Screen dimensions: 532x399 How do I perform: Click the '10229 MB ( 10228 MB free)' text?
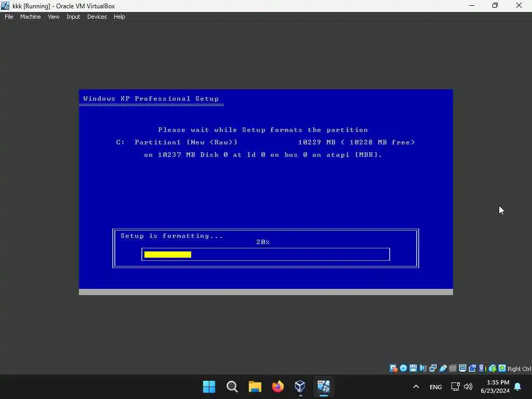coord(356,142)
